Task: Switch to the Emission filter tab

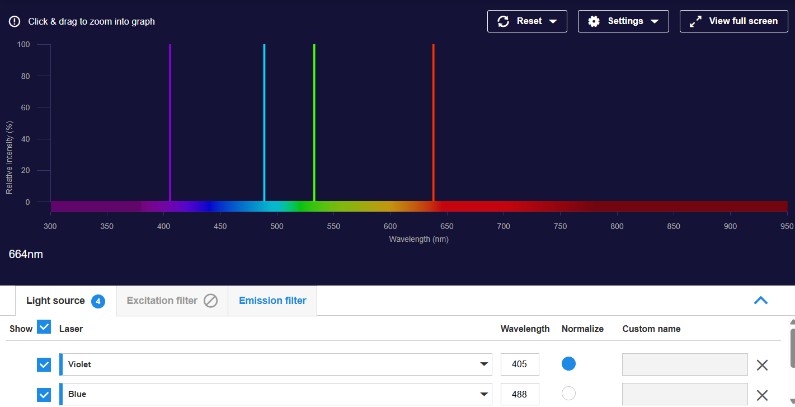Action: tap(272, 300)
